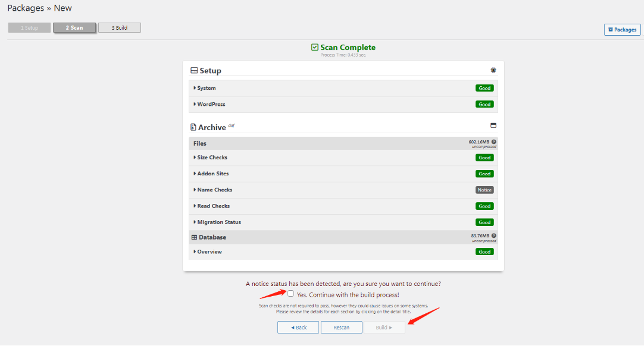644x349 pixels.
Task: Click the Notice status badge
Action: (x=484, y=190)
